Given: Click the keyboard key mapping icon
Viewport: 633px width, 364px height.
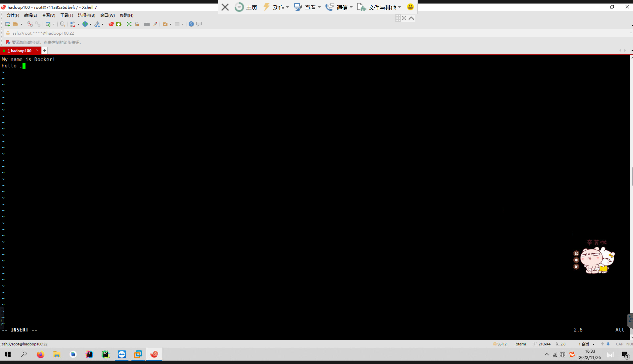Looking at the screenshot, I should (147, 24).
